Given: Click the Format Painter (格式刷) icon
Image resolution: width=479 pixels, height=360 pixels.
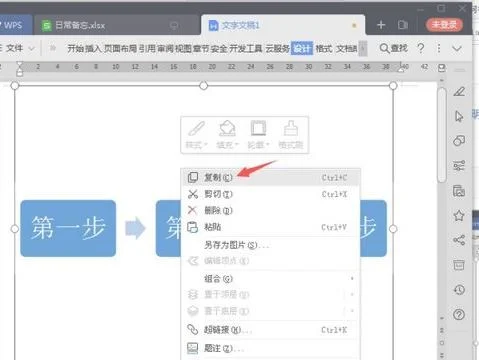Looking at the screenshot, I should [291, 135].
